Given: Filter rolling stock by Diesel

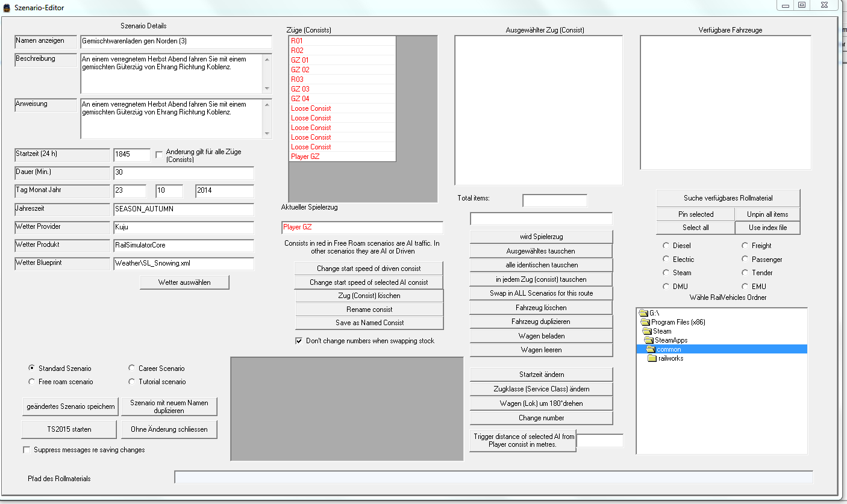Looking at the screenshot, I should click(666, 246).
